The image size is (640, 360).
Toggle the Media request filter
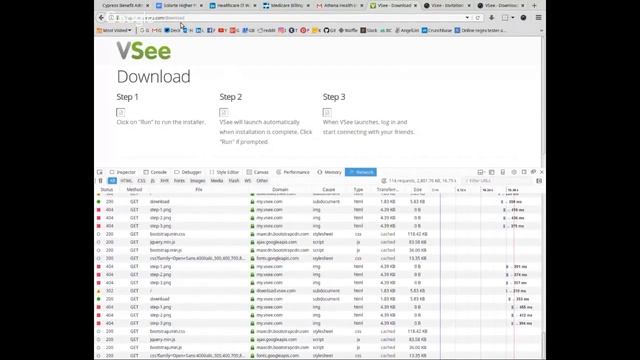point(217,181)
